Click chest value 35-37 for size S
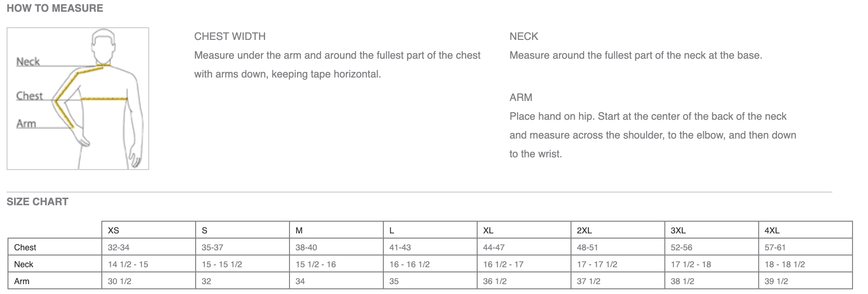This screenshot has width=868, height=294. 212,247
